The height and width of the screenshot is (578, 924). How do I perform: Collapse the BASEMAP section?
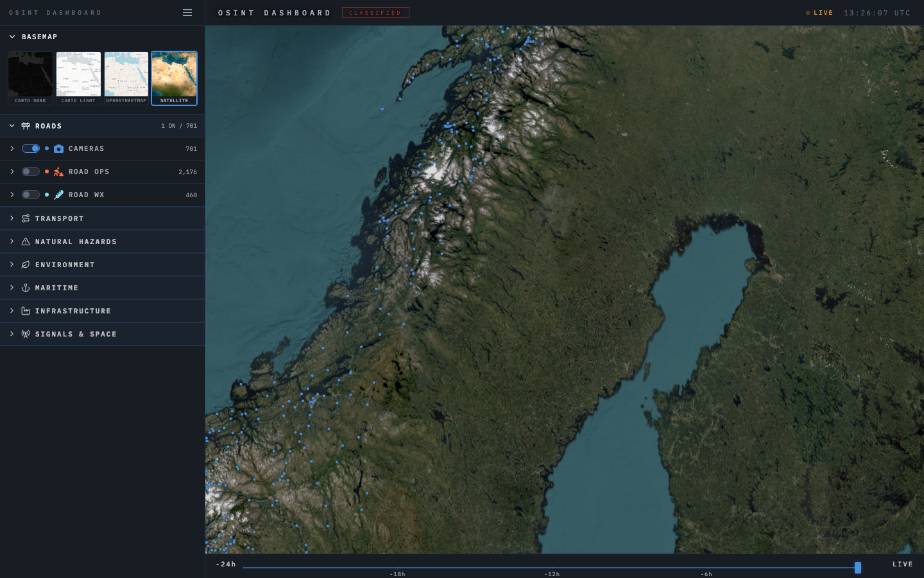(11, 37)
